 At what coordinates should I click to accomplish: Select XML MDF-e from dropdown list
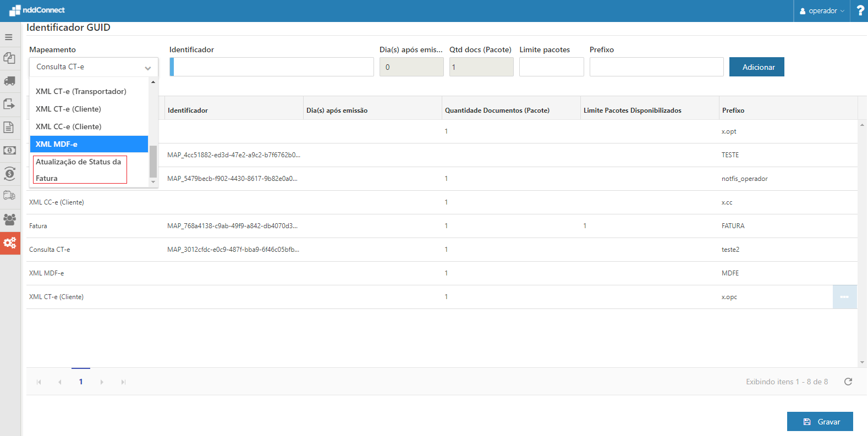point(89,144)
